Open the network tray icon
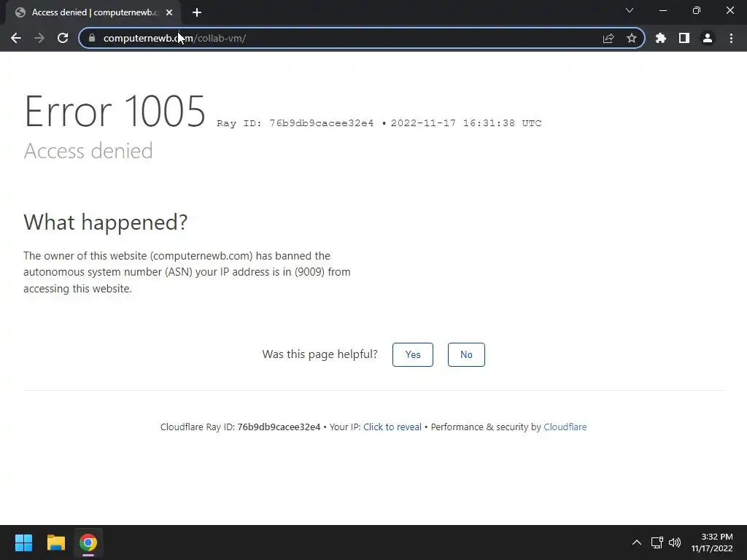 pyautogui.click(x=657, y=542)
